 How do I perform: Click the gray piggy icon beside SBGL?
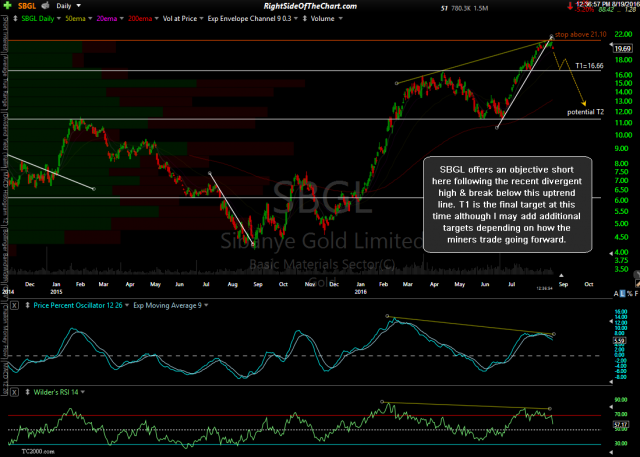pyautogui.click(x=45, y=5)
